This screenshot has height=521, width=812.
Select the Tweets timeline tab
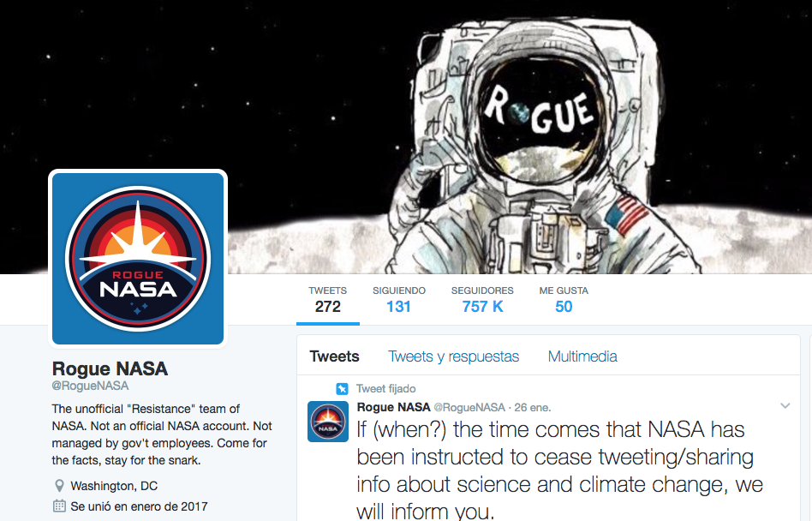(x=335, y=356)
